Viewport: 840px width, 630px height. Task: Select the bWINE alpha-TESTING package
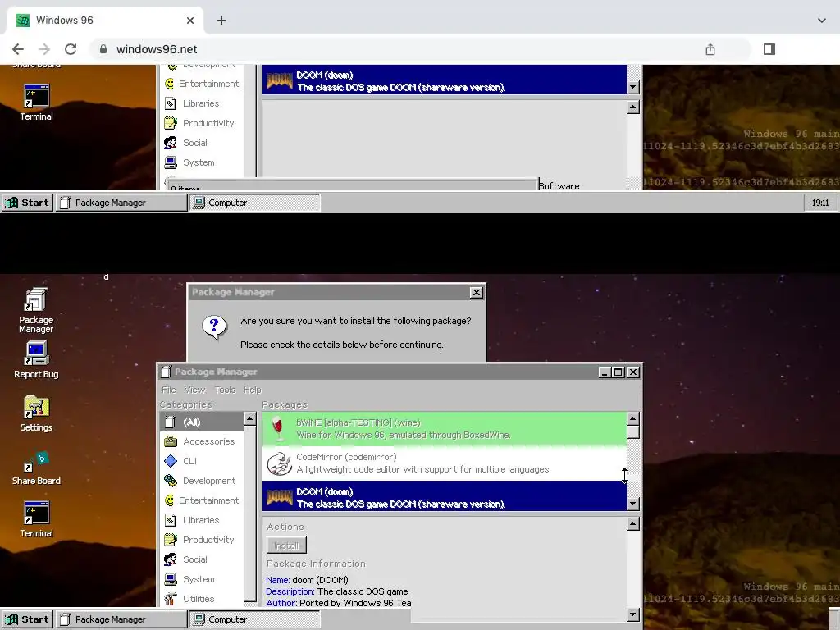444,428
